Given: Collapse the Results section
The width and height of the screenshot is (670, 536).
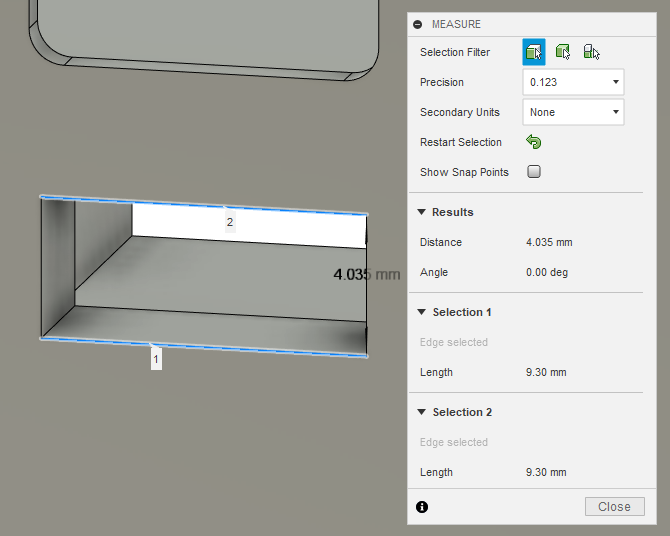Looking at the screenshot, I should 421,212.
